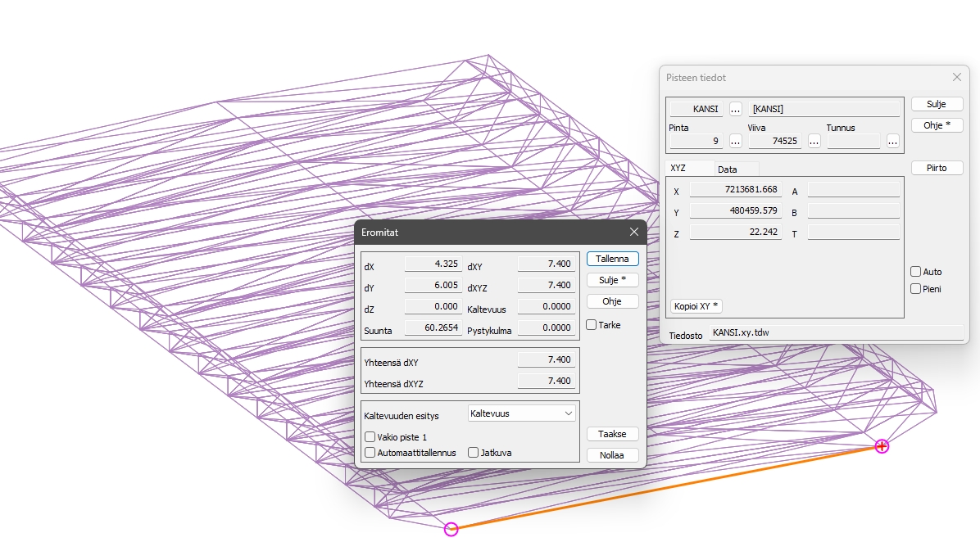Enable the Tarke checkbox
The height and width of the screenshot is (551, 980).
(592, 325)
